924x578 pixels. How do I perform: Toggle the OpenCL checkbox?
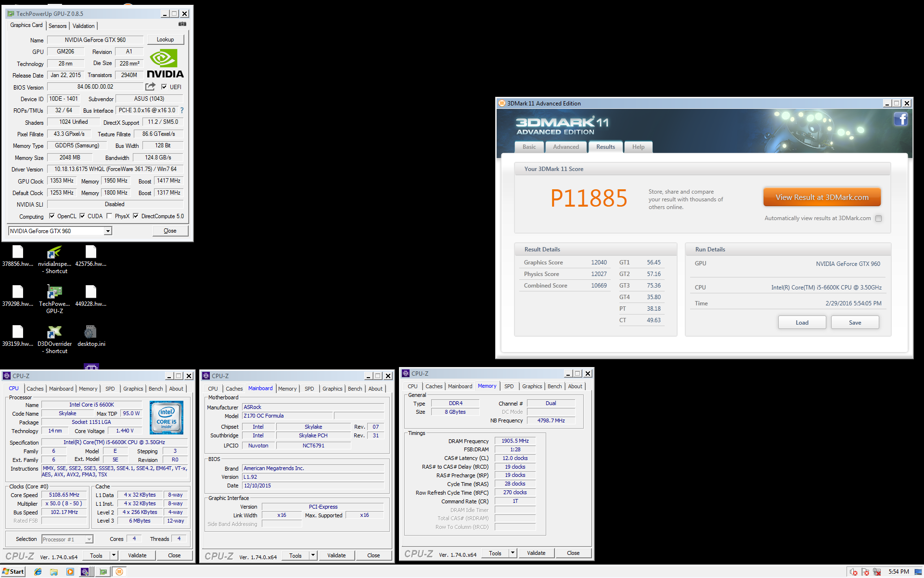52,216
